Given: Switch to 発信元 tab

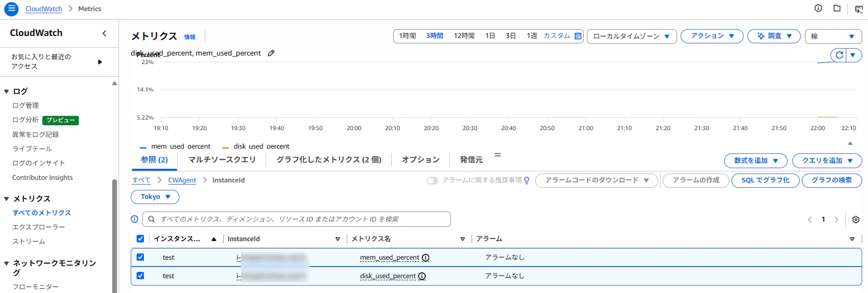Looking at the screenshot, I should pos(471,160).
